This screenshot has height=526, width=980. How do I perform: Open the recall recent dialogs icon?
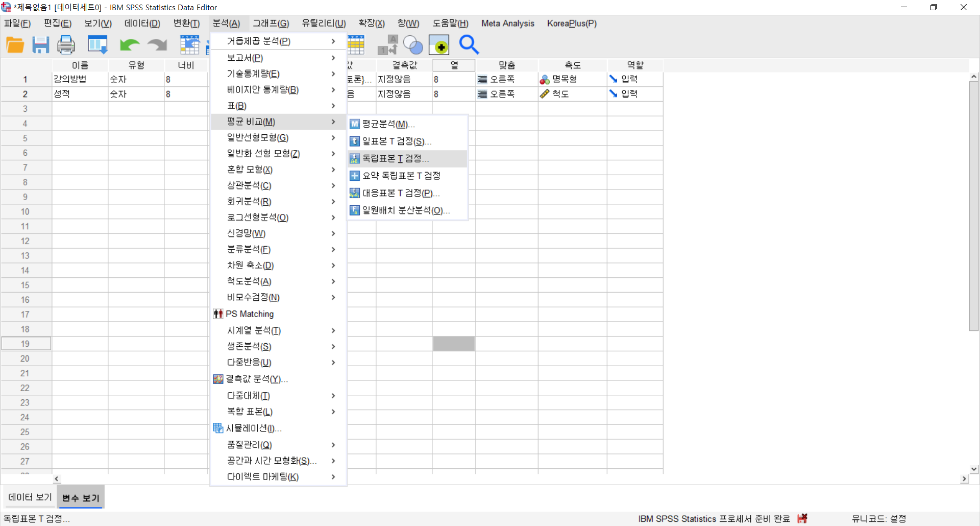[97, 45]
